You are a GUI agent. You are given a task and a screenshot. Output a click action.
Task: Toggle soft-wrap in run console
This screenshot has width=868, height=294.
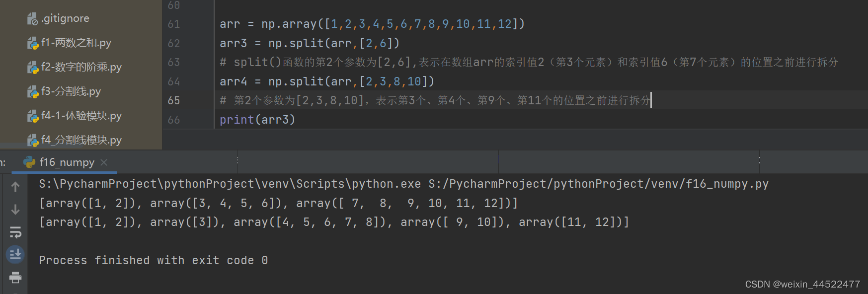click(x=15, y=232)
